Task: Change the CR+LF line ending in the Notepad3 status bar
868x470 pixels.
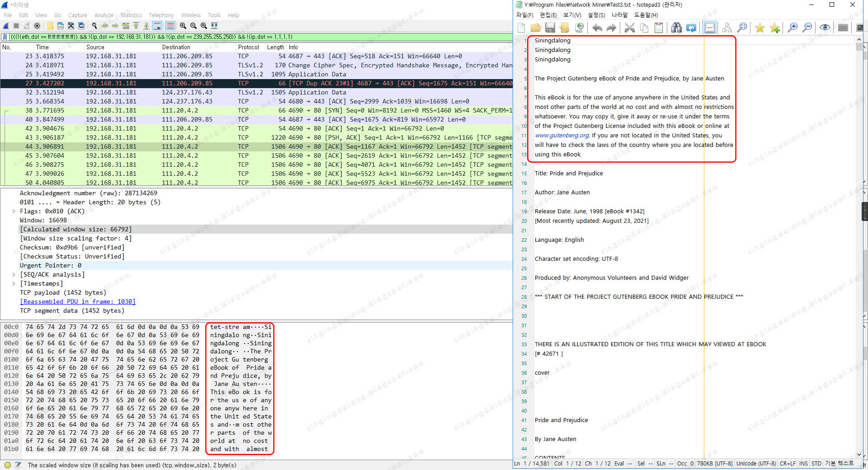Action: tap(788, 464)
